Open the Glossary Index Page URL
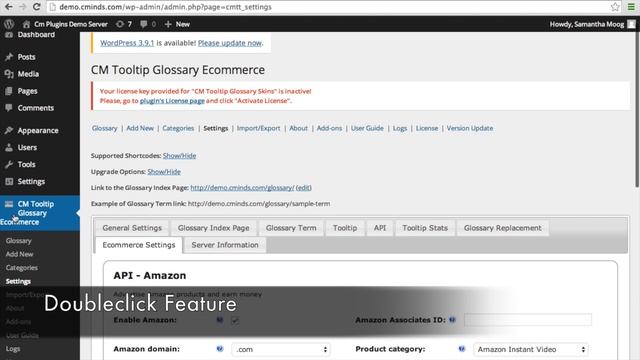Viewport: 640px width, 360px height. (x=242, y=188)
